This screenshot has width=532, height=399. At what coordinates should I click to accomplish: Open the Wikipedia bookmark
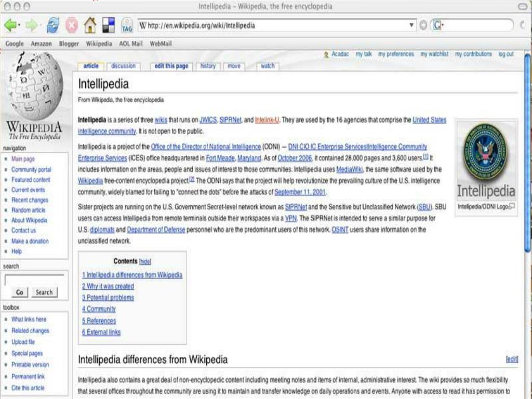(99, 44)
